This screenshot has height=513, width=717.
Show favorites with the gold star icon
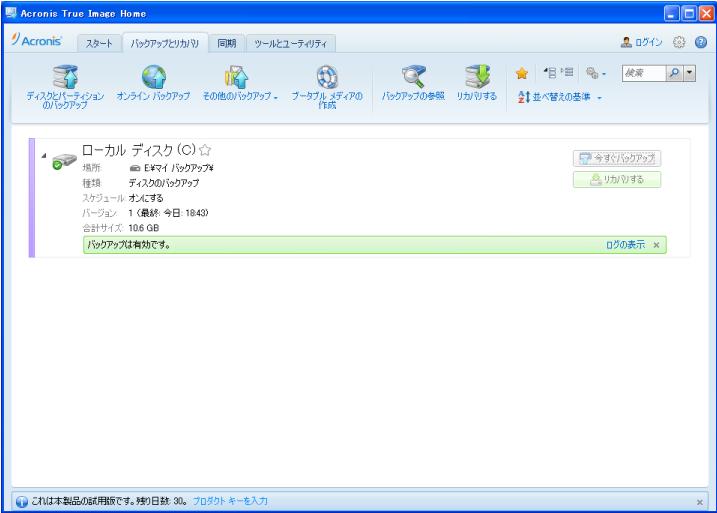click(522, 73)
